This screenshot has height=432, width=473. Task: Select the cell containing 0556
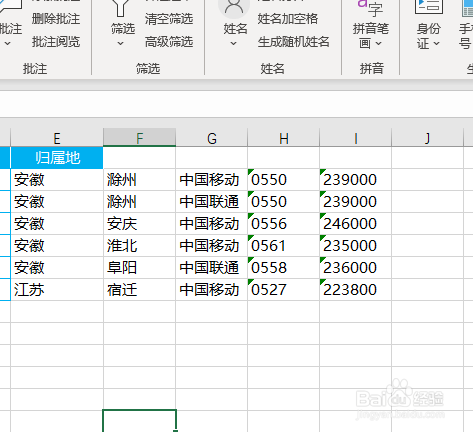pos(284,224)
